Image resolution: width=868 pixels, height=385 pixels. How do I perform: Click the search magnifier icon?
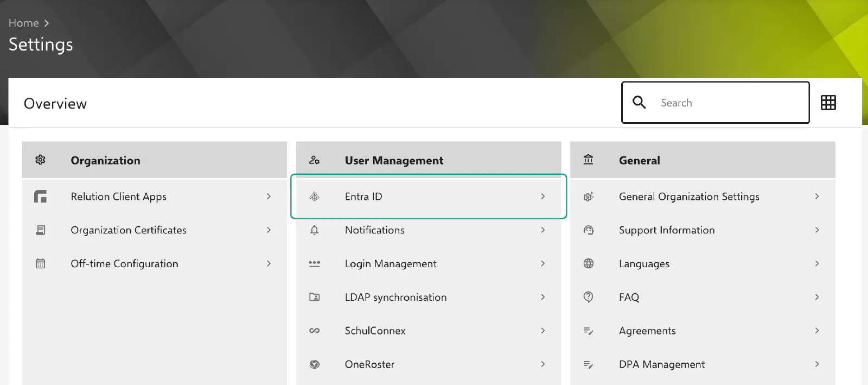640,103
